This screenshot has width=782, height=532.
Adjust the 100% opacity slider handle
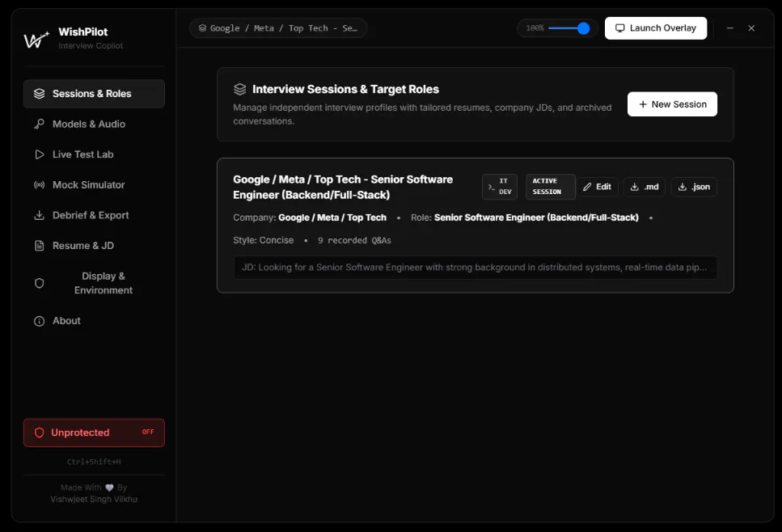(583, 28)
